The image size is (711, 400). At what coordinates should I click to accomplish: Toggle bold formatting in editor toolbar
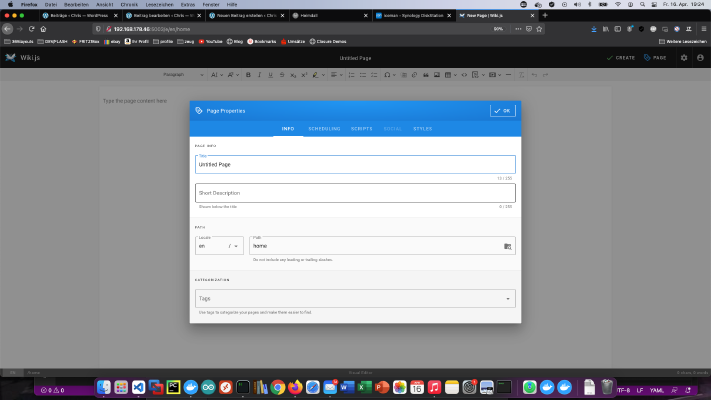pos(248,75)
